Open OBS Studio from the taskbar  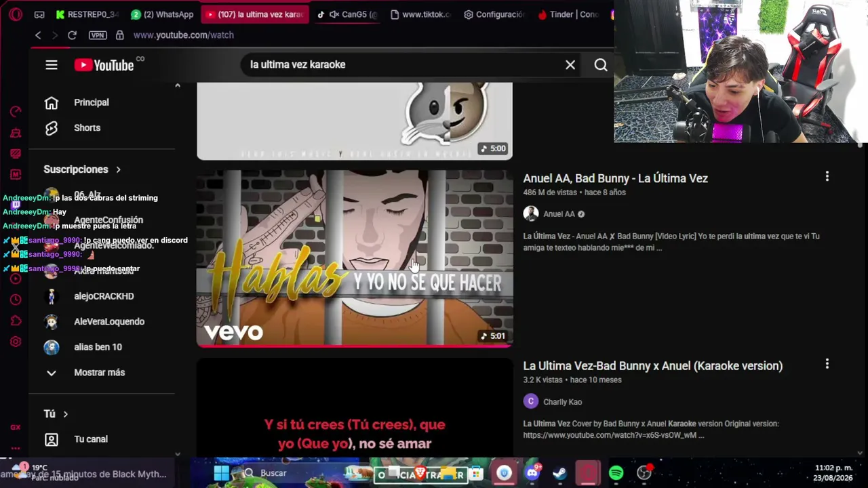click(644, 473)
